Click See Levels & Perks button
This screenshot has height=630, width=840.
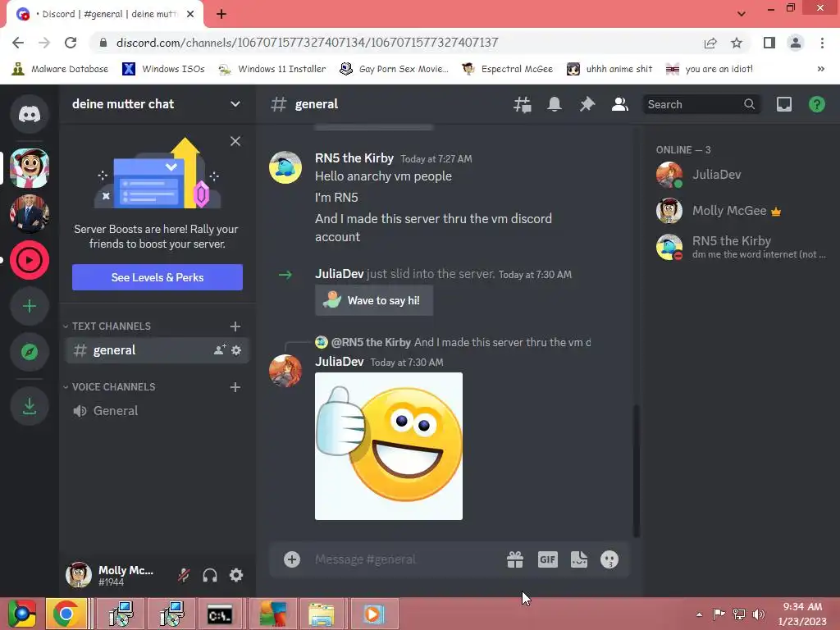point(157,277)
